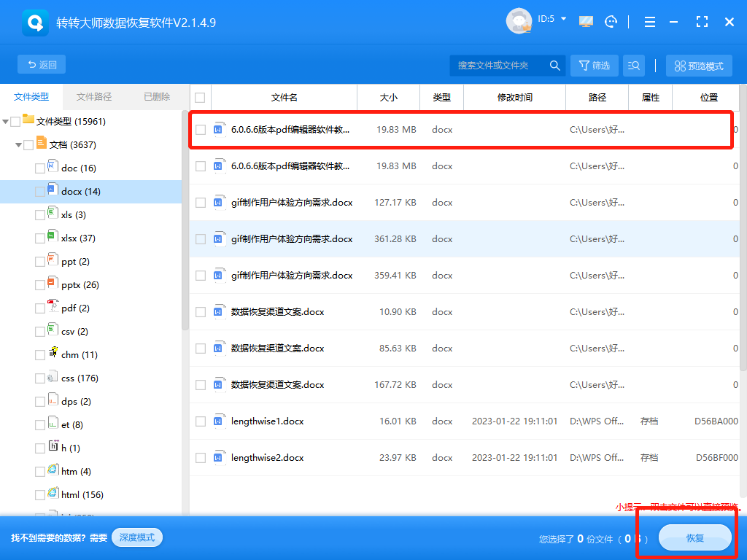The width and height of the screenshot is (747, 560).
Task: Click the 返回 back button
Action: click(x=42, y=64)
